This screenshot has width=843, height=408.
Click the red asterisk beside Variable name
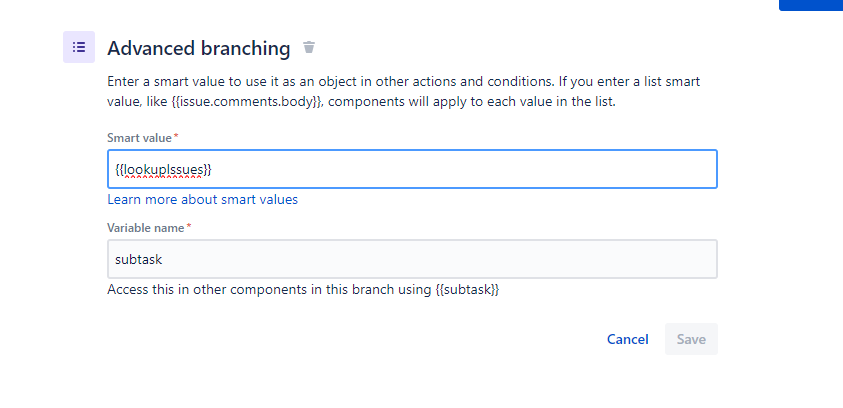tap(189, 227)
